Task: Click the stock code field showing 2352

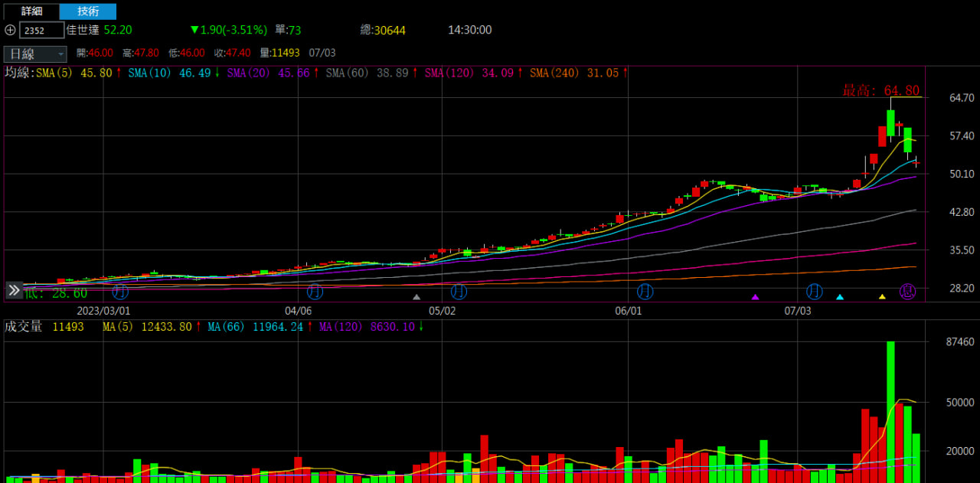Action: point(41,30)
